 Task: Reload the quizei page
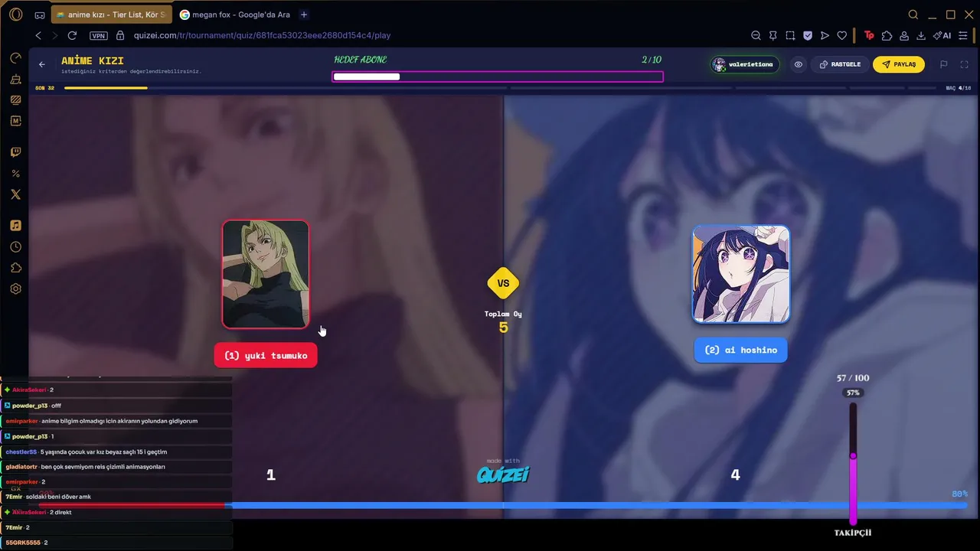point(72,35)
